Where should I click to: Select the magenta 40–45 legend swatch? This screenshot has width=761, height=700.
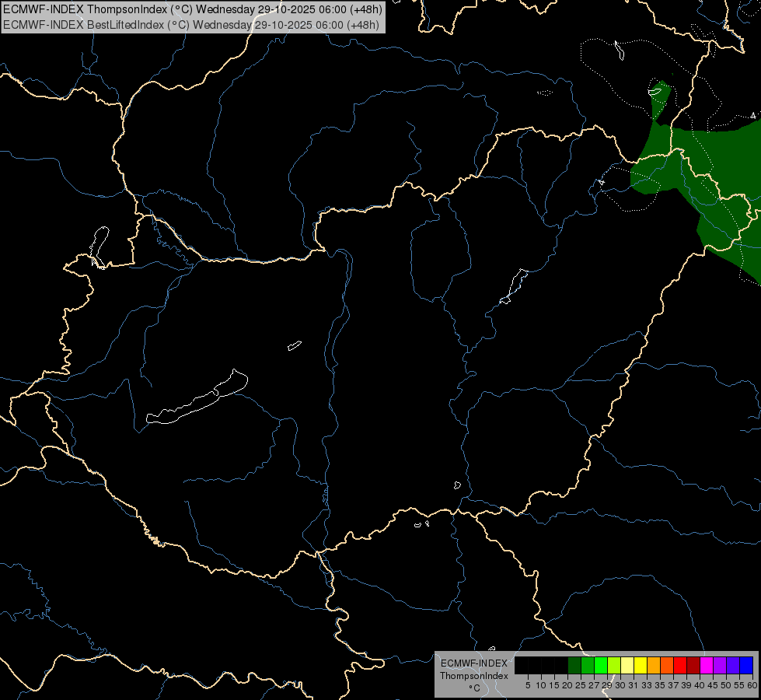point(707,665)
